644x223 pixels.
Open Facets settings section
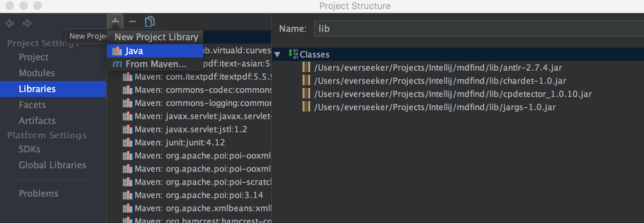[32, 105]
